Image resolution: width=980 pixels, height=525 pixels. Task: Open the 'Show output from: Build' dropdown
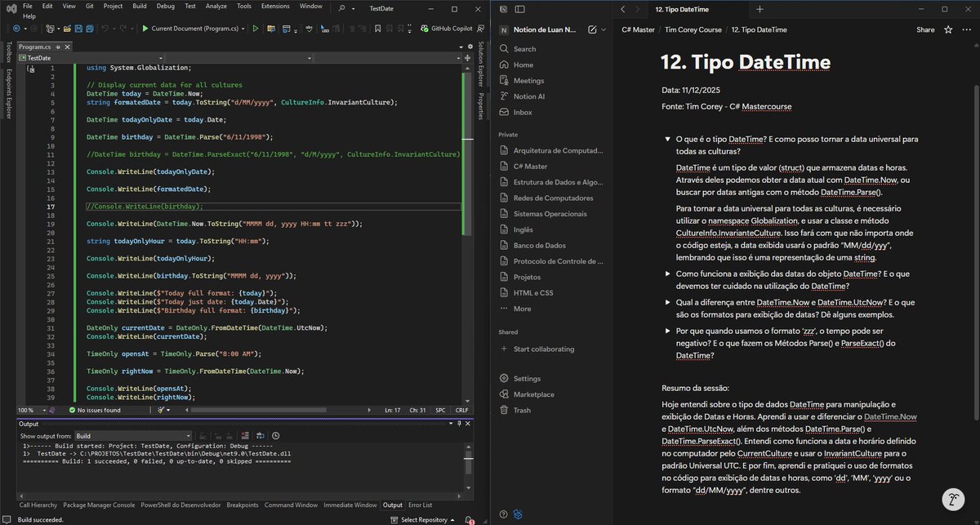tap(133, 436)
